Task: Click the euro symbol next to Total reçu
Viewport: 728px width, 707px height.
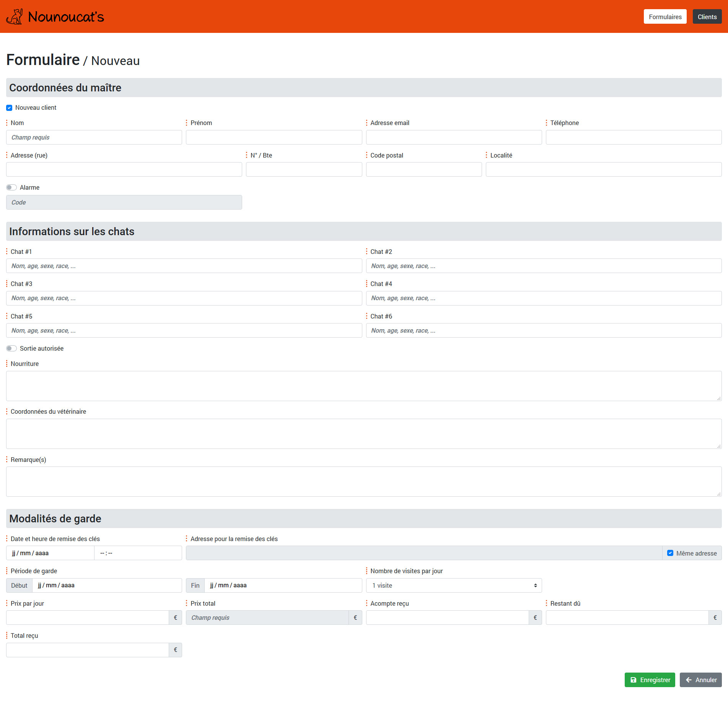Action: tap(176, 650)
